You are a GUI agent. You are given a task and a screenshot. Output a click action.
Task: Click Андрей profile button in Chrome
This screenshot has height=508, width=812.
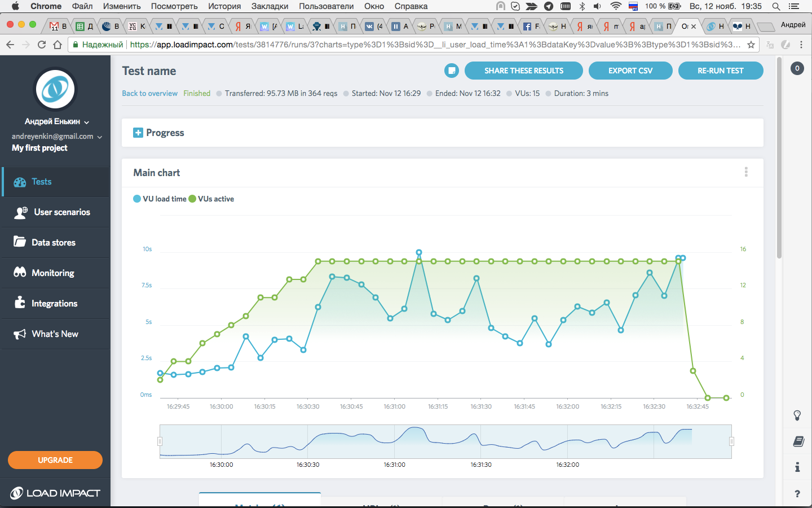click(793, 25)
